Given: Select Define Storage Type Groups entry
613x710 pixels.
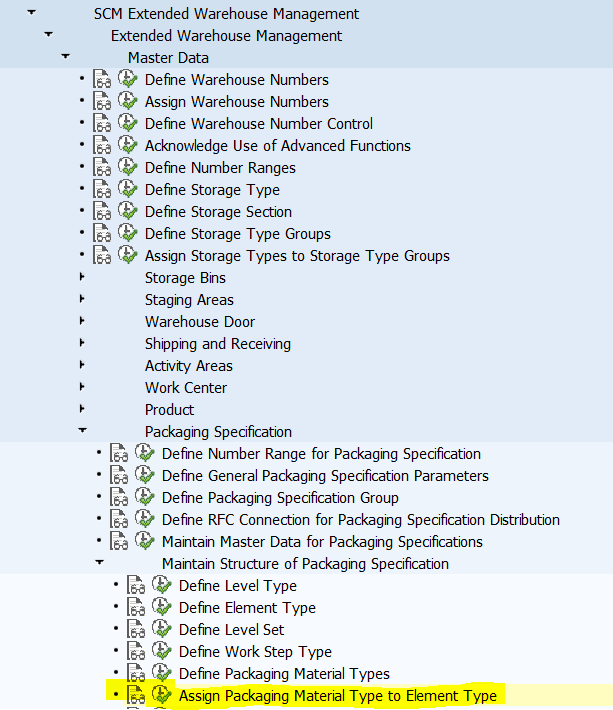Looking at the screenshot, I should coord(238,234).
